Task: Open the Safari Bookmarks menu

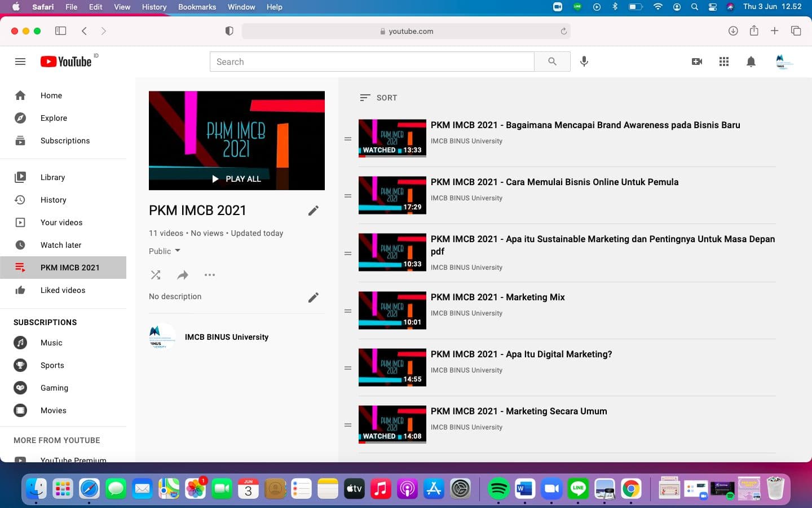Action: point(197,7)
